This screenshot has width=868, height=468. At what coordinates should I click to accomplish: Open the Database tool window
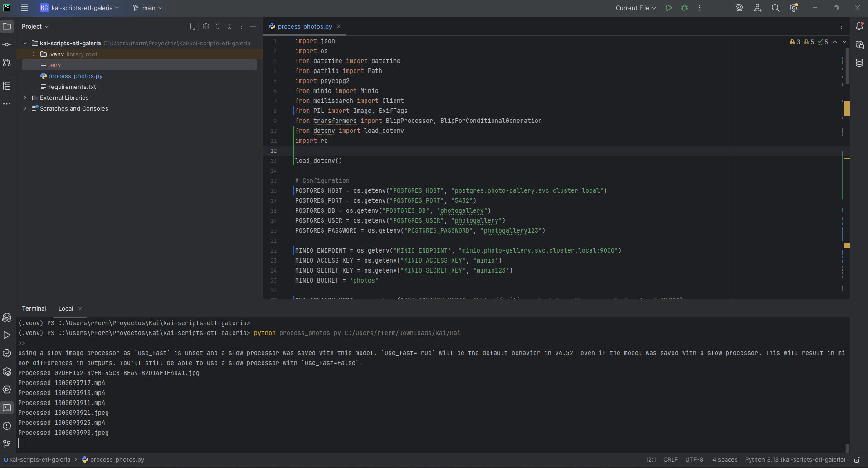pos(859,63)
